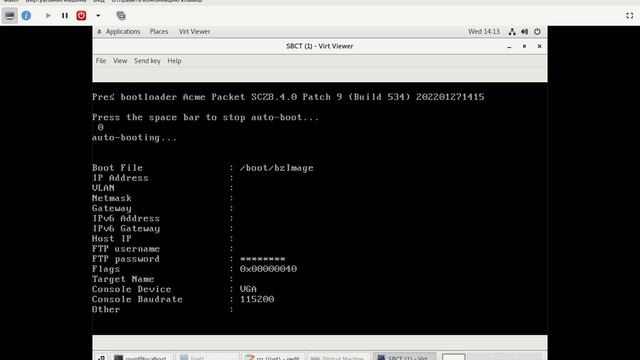This screenshot has height=360, width=640.
Task: Switch to gedit taskbar item
Action: click(x=273, y=357)
